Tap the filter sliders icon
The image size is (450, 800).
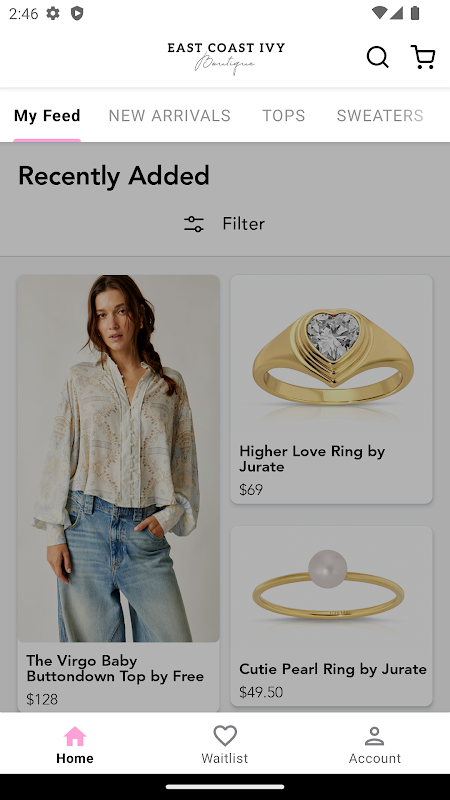194,224
